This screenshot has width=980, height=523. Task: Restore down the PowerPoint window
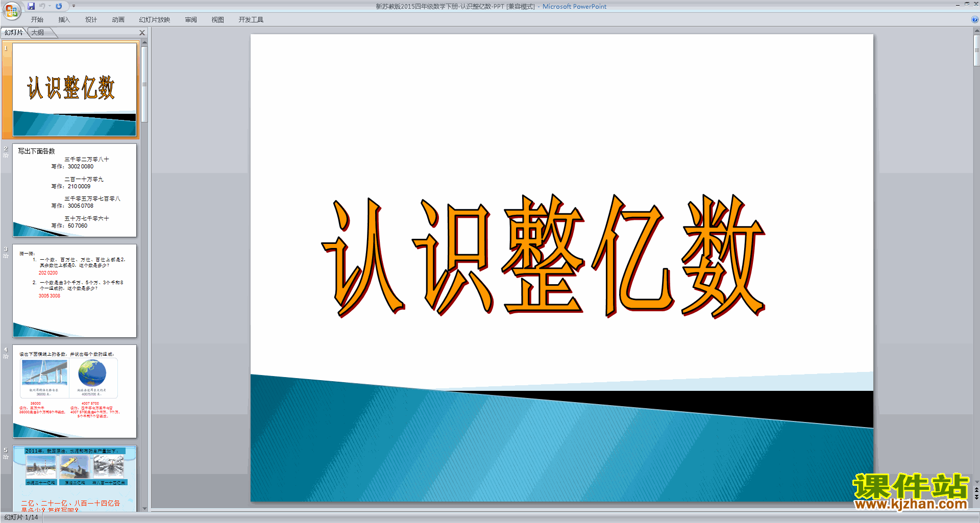pos(967,4)
